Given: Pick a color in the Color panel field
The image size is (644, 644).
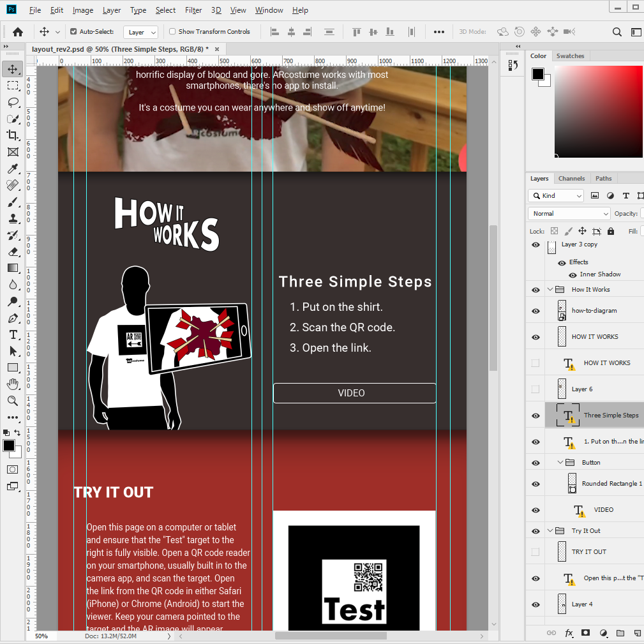Looking at the screenshot, I should point(599,111).
